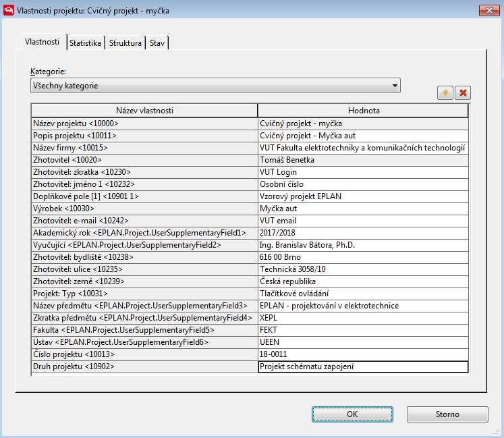
Task: Select the 'Fakulta' property name
Action: point(144,330)
